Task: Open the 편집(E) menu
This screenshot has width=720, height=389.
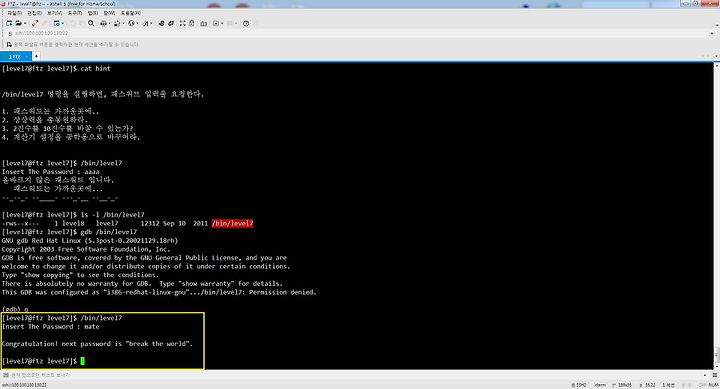Action: (34, 13)
